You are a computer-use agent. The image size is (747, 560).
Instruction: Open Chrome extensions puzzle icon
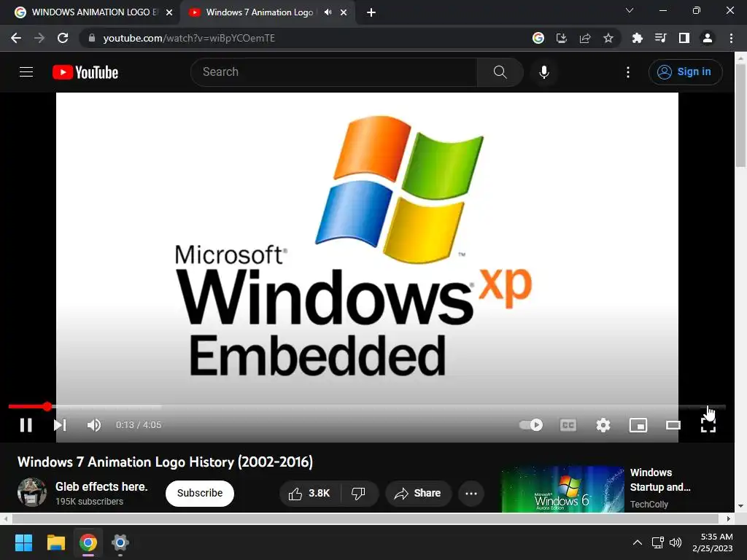pyautogui.click(x=637, y=38)
